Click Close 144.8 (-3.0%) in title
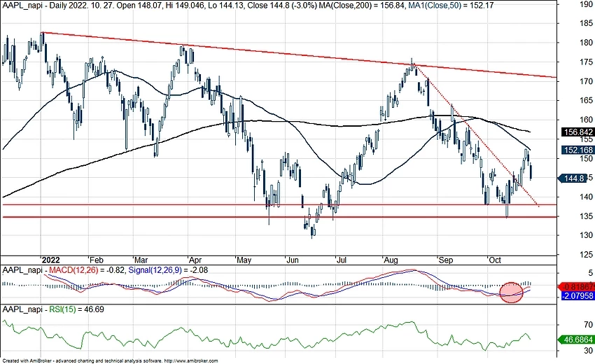 (x=282, y=6)
